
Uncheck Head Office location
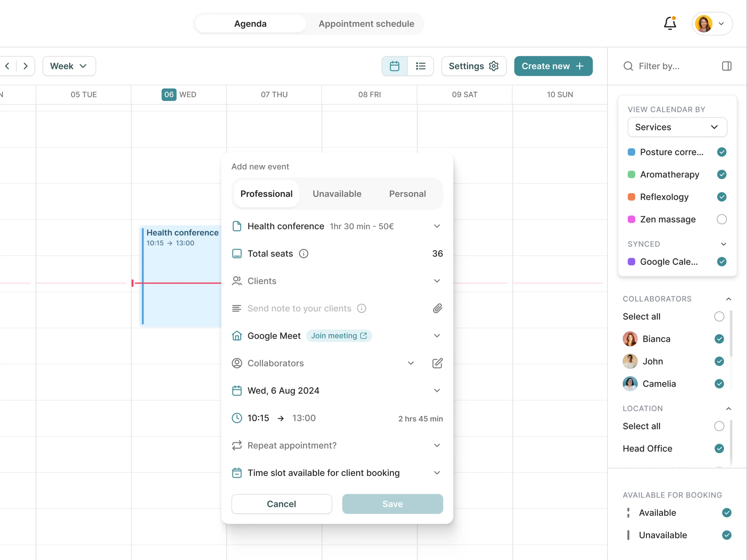pyautogui.click(x=719, y=448)
